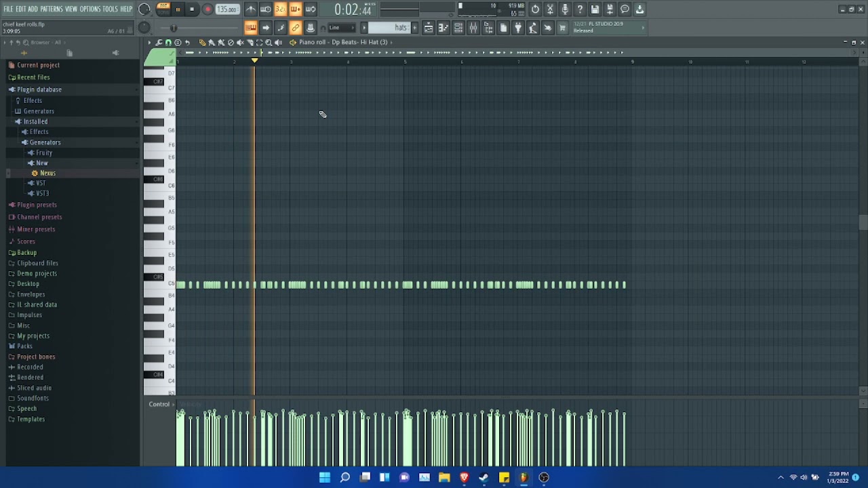Open the Packs folder in browser
868x488 pixels.
[x=25, y=346]
